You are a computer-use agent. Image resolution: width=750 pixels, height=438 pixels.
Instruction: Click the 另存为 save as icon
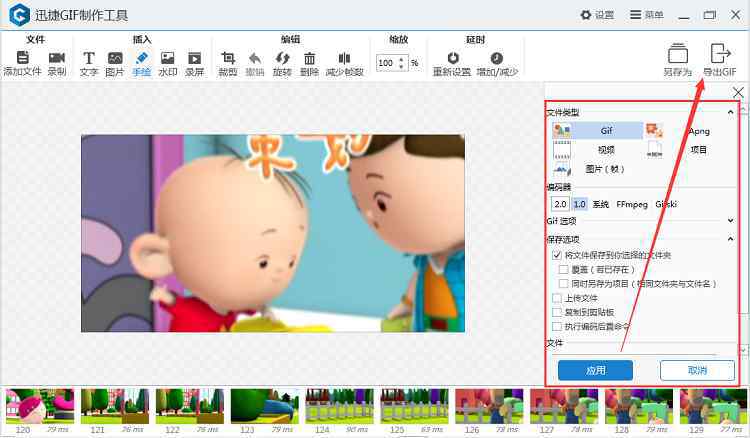(678, 54)
